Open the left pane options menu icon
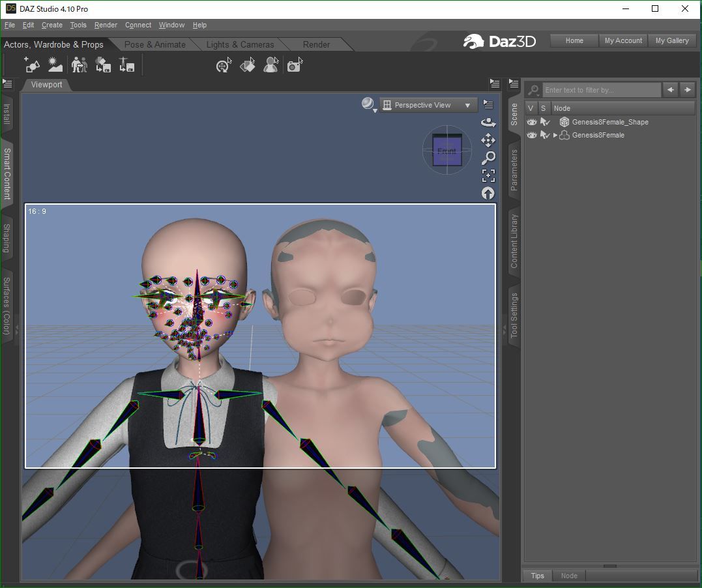 (x=8, y=83)
